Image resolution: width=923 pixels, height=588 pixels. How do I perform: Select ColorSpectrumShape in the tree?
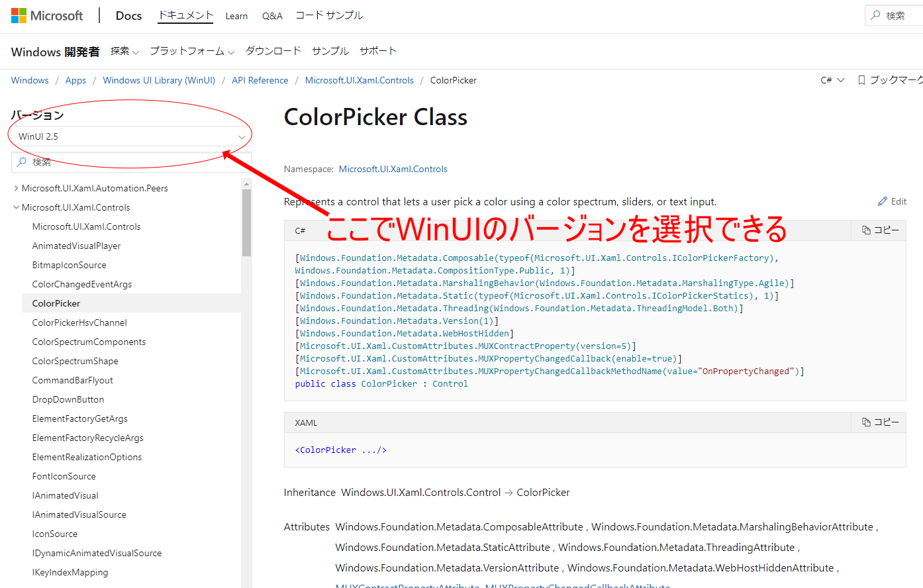(x=75, y=361)
